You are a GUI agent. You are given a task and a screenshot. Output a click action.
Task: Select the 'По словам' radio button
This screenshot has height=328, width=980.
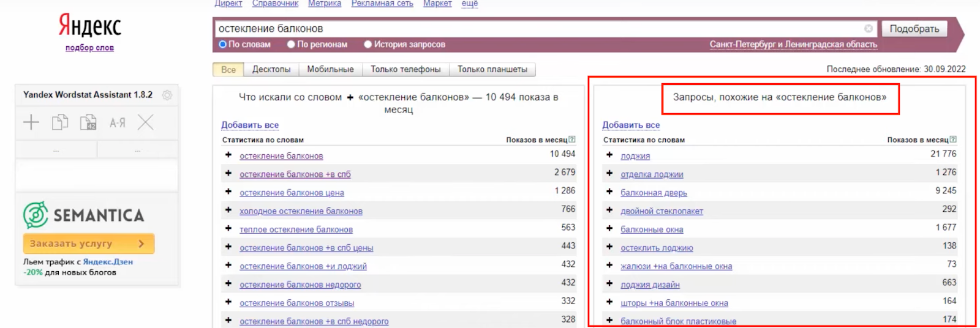click(223, 44)
